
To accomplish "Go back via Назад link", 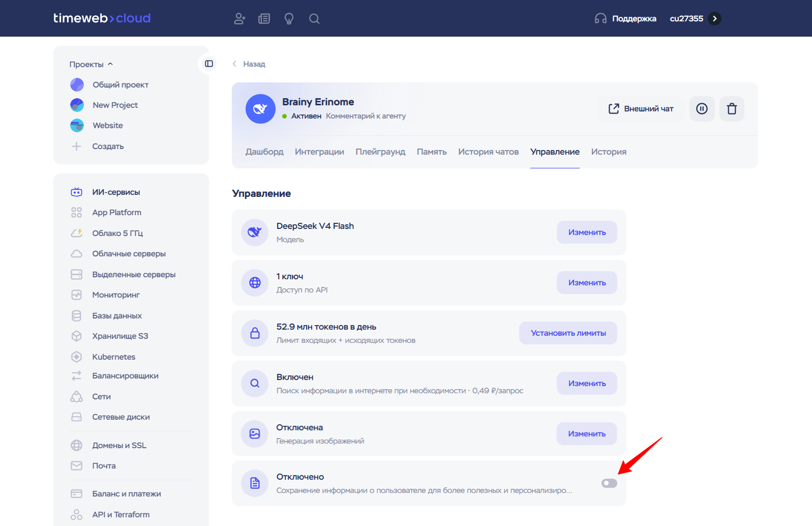I will [x=249, y=64].
